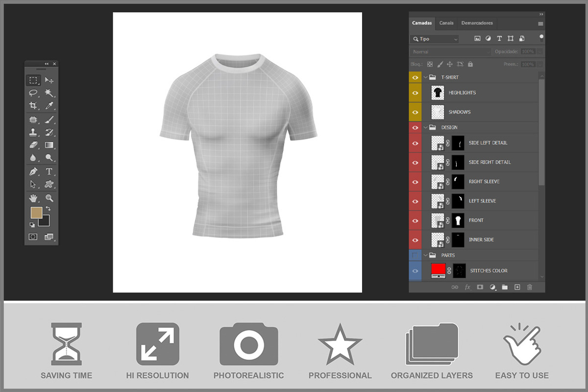This screenshot has height=392, width=588.
Task: Add a layer mask from panel bottom
Action: [x=480, y=287]
